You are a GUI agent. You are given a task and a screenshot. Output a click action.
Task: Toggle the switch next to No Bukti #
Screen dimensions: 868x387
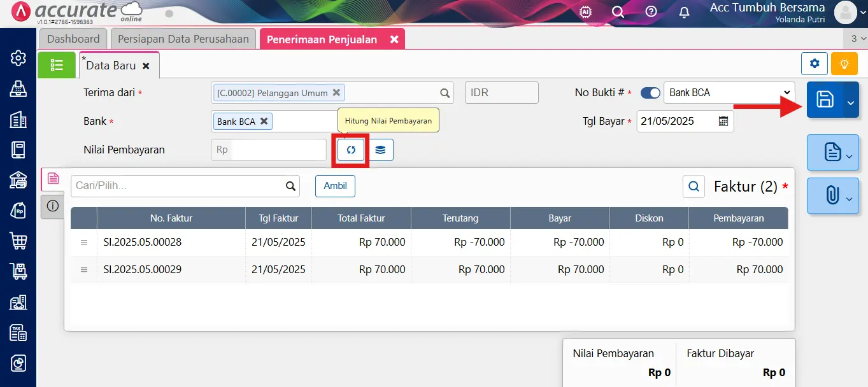click(650, 92)
